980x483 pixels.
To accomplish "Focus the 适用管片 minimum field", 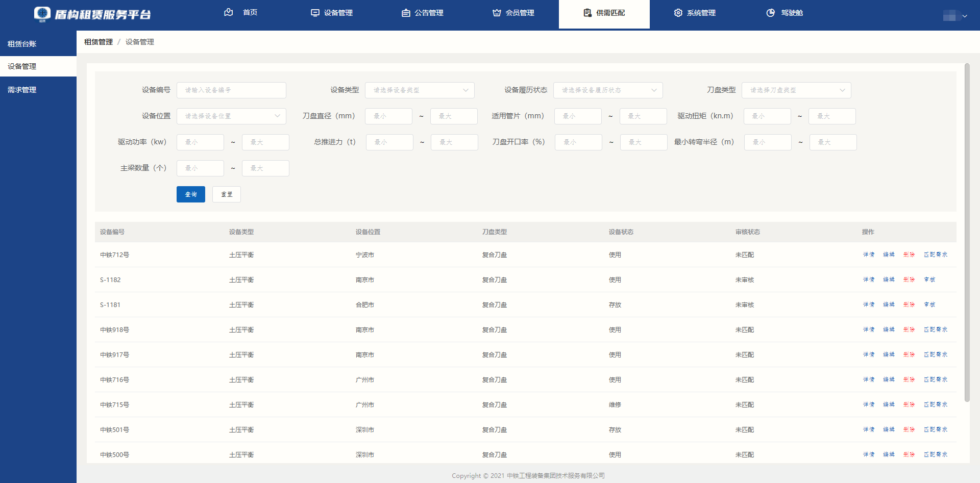I will click(x=578, y=116).
